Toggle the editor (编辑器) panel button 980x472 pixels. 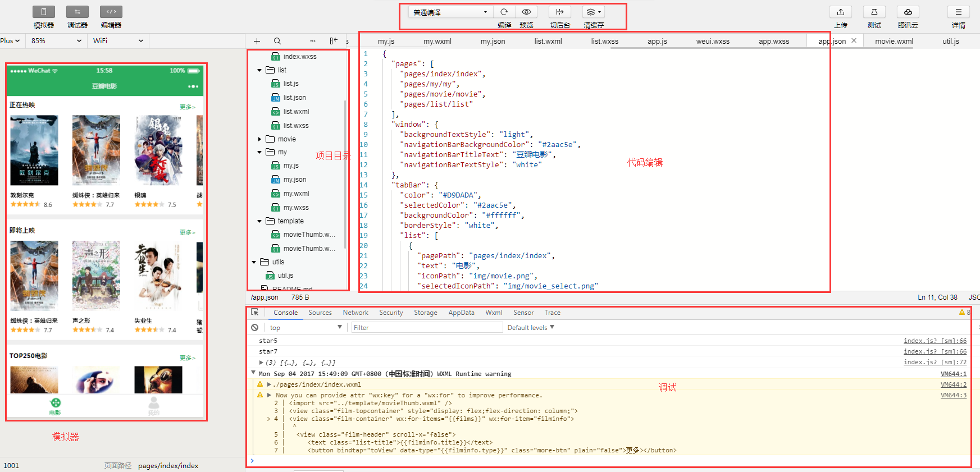pyautogui.click(x=111, y=12)
